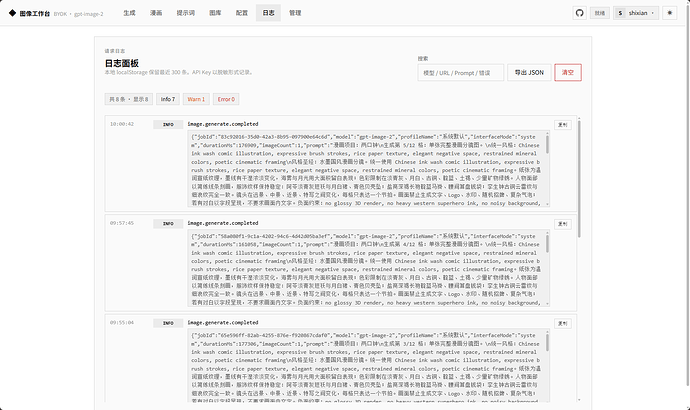Filter logs by Warn 1
Screen dimensions: 690x410
click(x=196, y=99)
